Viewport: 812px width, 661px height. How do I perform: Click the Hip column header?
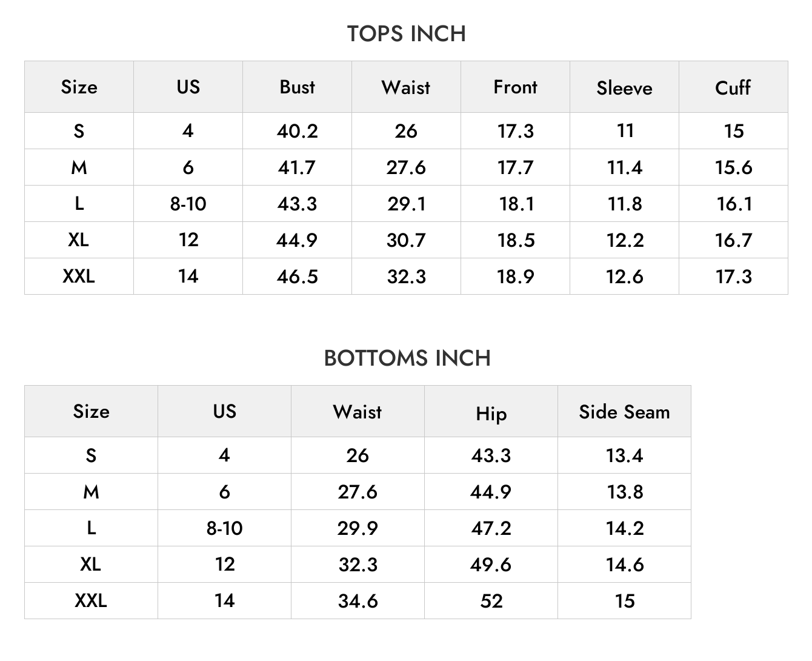click(x=491, y=414)
